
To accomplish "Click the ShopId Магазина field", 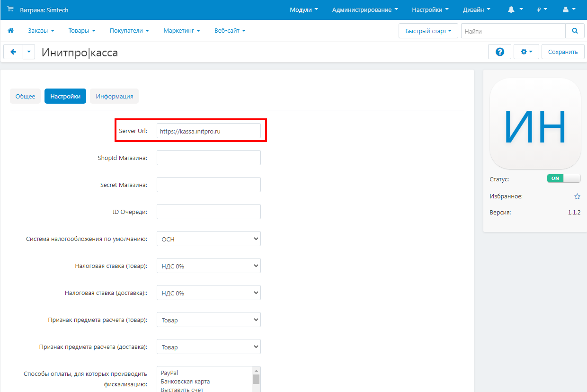I will click(x=209, y=158).
